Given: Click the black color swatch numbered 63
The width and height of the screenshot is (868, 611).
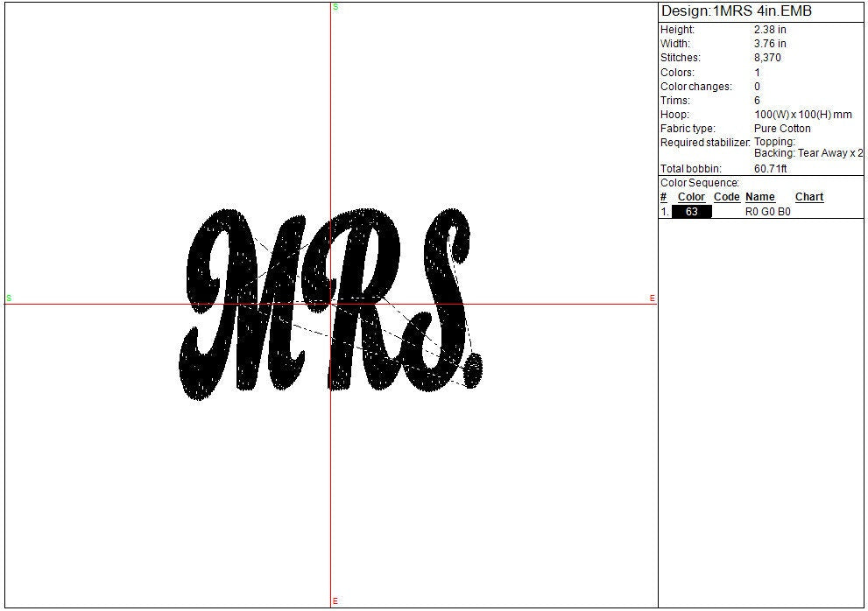Looking at the screenshot, I should point(691,212).
